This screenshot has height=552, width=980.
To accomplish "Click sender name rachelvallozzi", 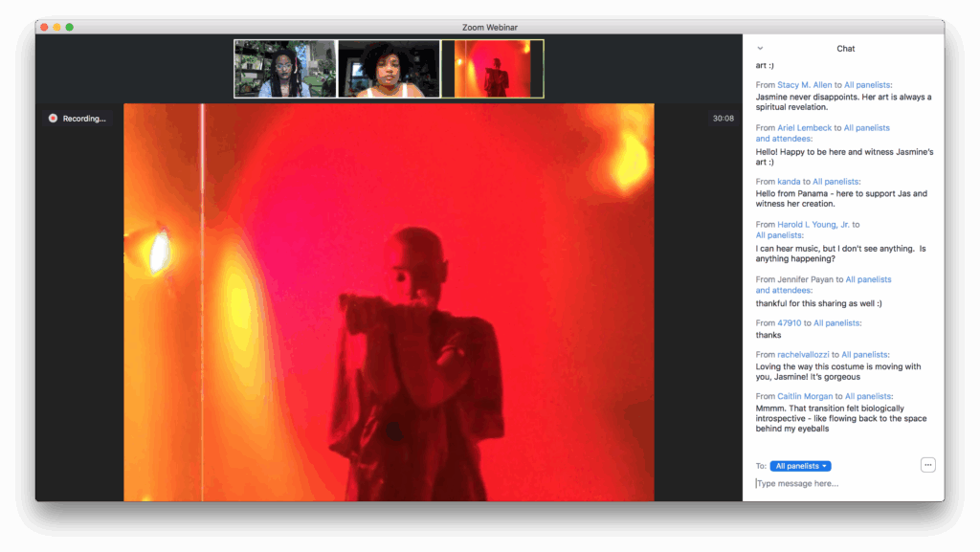I will [x=803, y=355].
